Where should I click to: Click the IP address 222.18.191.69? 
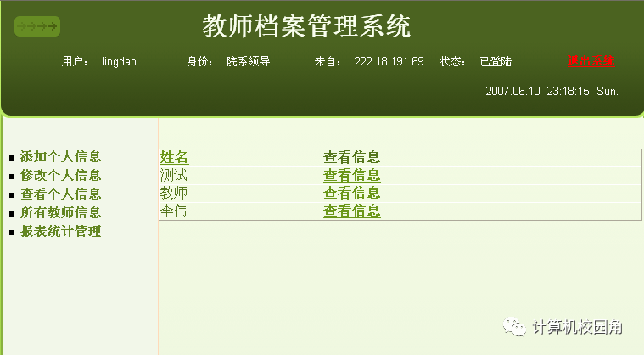pos(389,62)
